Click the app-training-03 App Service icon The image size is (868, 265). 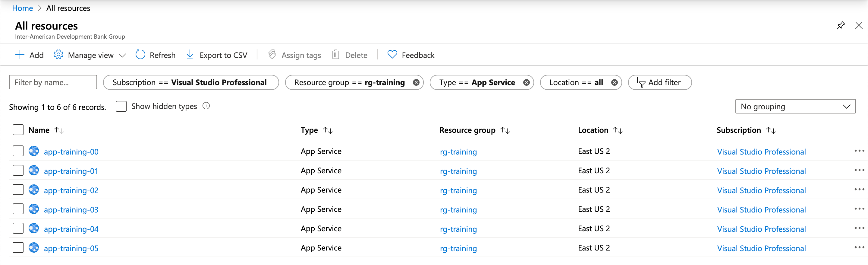tap(34, 209)
